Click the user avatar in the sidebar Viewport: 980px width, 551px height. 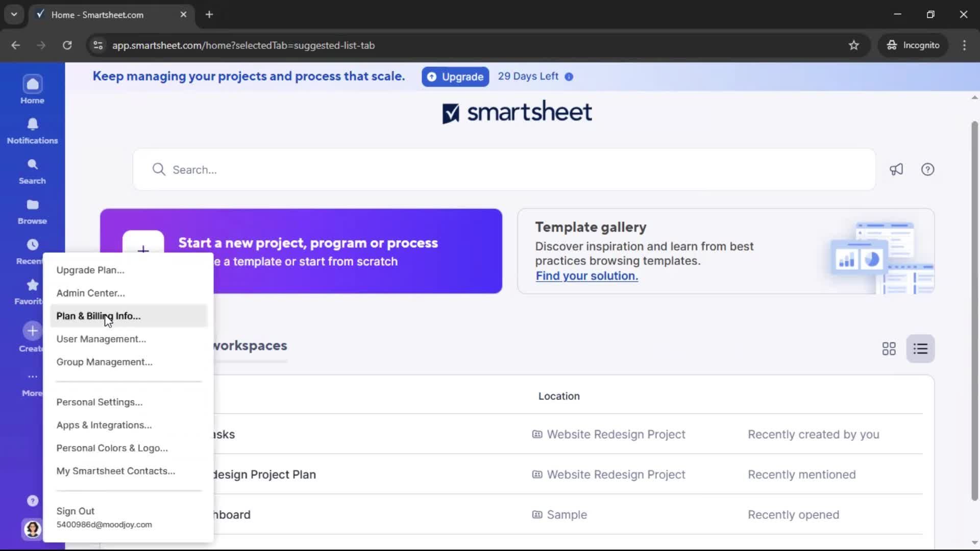tap(32, 529)
